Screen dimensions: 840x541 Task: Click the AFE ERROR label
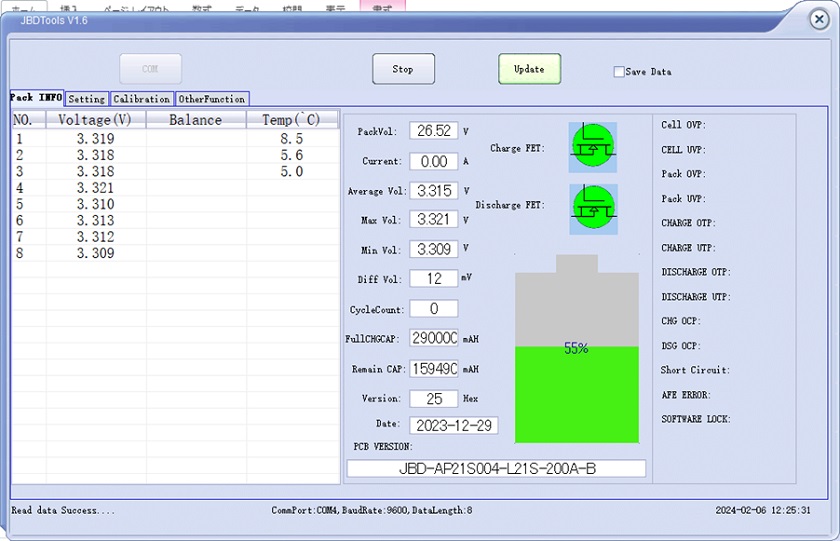coord(686,395)
